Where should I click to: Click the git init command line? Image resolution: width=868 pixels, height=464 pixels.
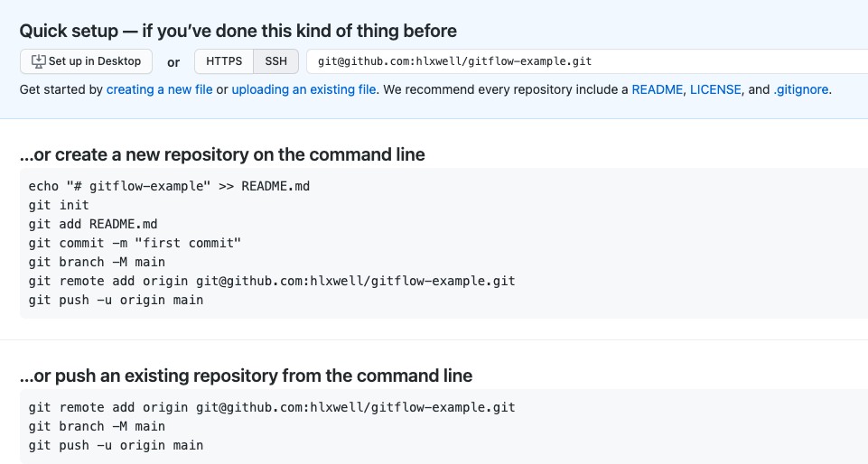click(59, 205)
